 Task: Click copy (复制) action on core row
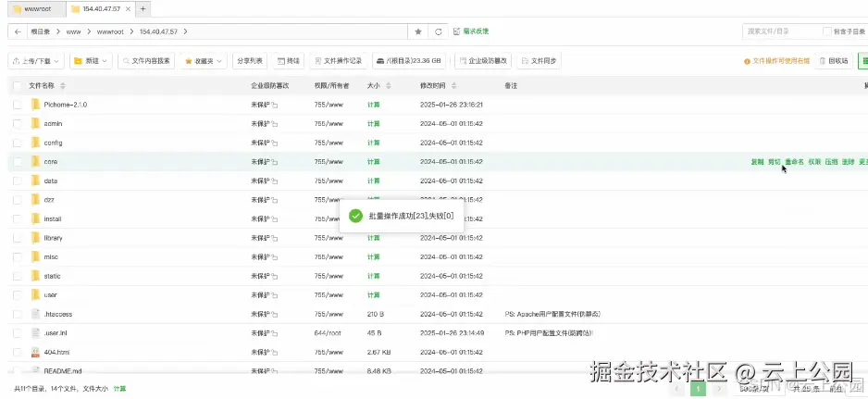coord(757,162)
